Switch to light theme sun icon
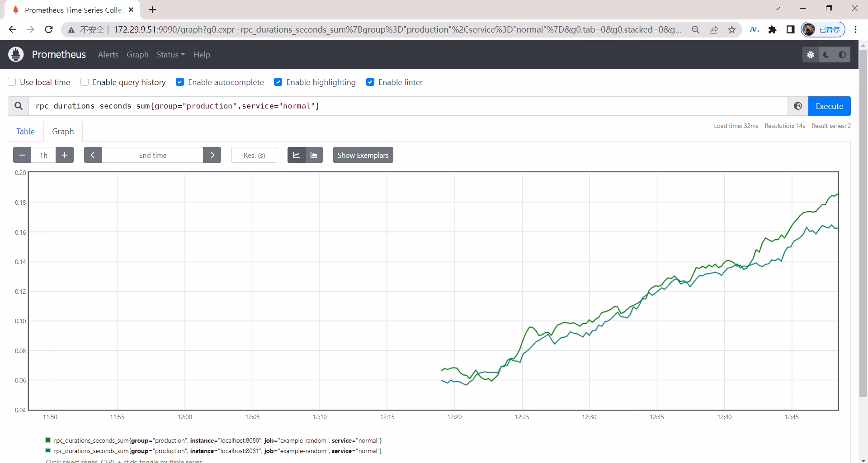Screen dimensions: 868x463 811,55
